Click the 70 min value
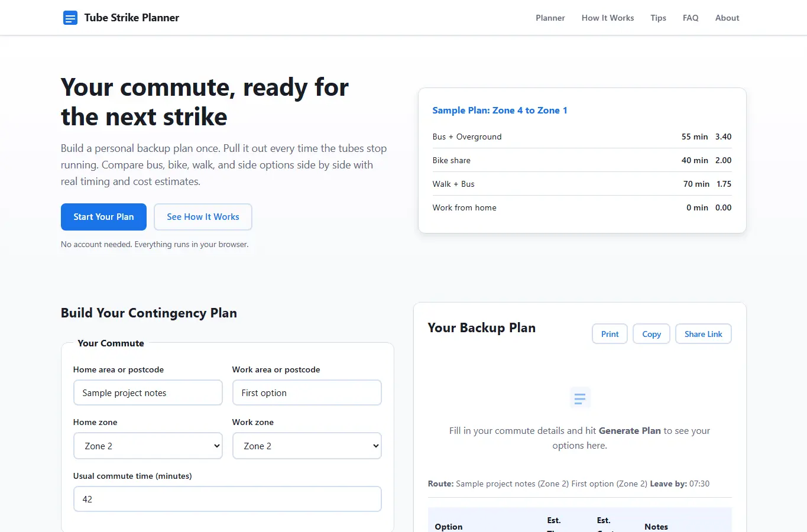The image size is (807, 532). tap(696, 184)
